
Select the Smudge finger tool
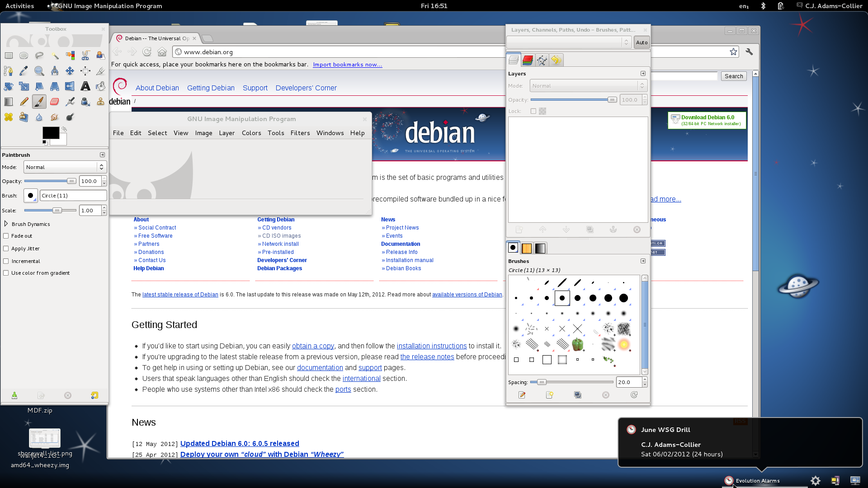[55, 117]
